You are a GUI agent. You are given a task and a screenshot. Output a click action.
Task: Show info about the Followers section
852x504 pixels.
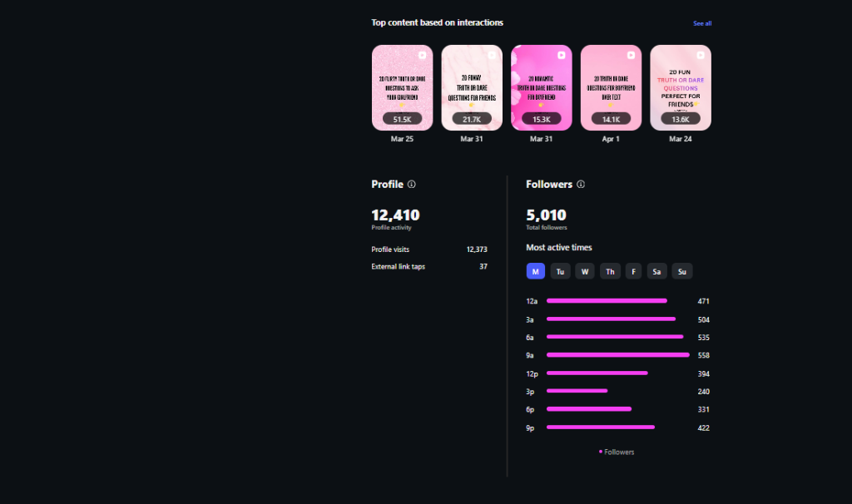click(581, 184)
